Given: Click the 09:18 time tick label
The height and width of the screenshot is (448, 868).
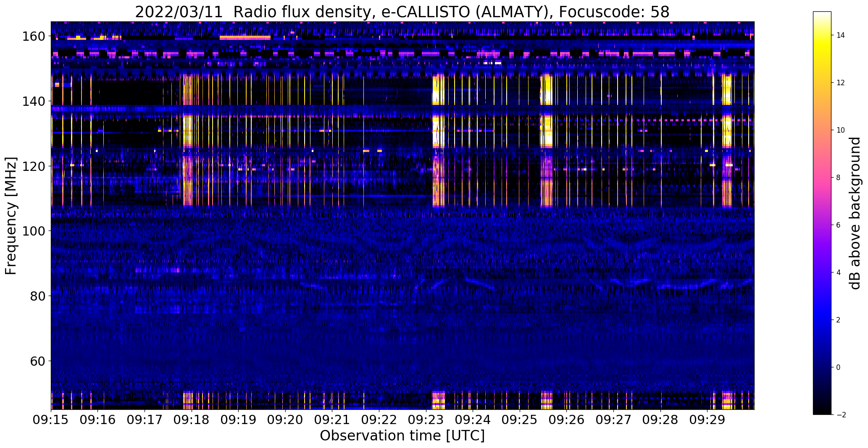Looking at the screenshot, I should point(192,420).
